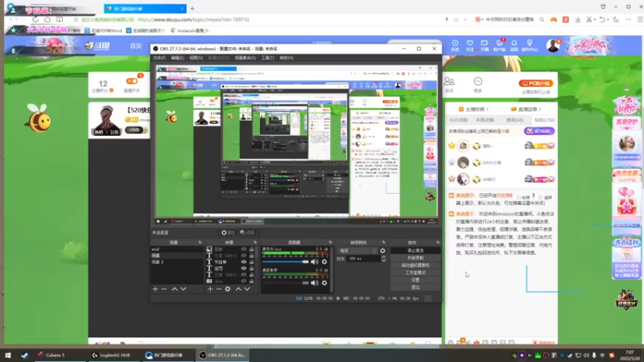Open OBS 视图(V) menu
The width and height of the screenshot is (644, 362).
point(196,58)
